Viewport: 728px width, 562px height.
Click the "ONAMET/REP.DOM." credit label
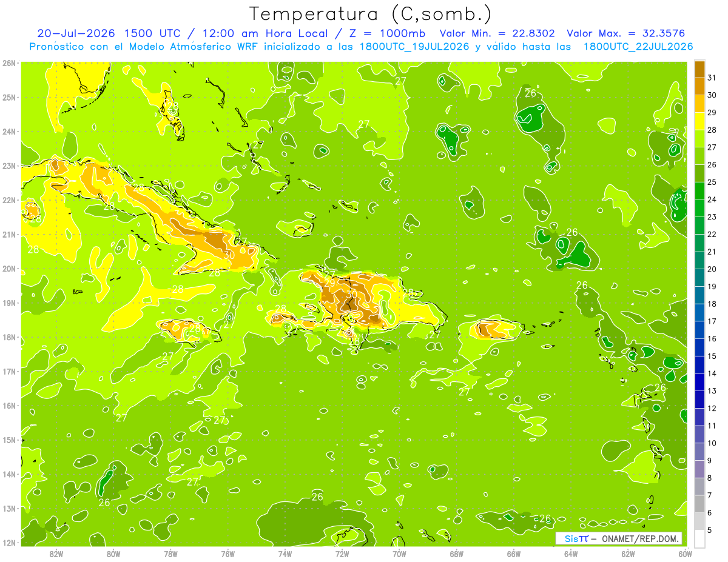(x=639, y=539)
